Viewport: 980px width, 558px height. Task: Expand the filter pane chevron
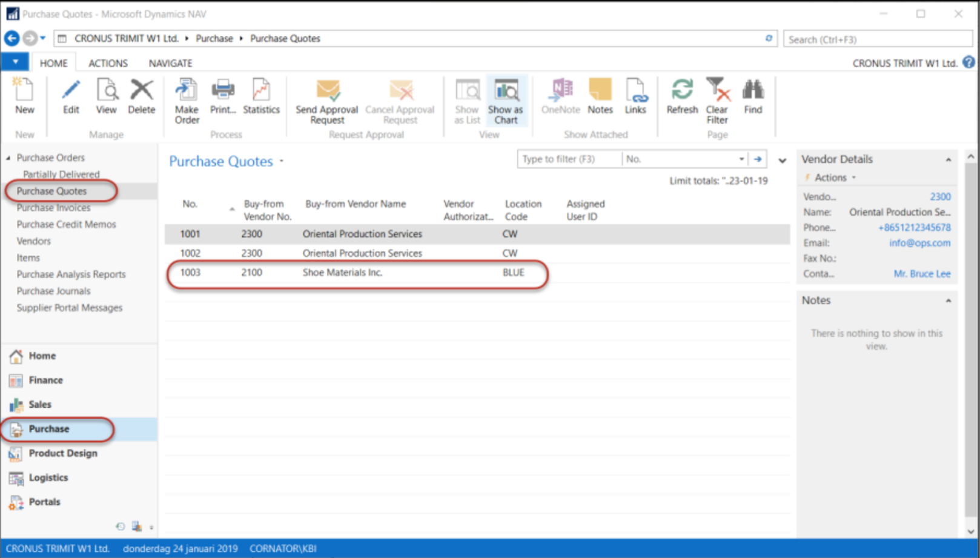(x=783, y=161)
